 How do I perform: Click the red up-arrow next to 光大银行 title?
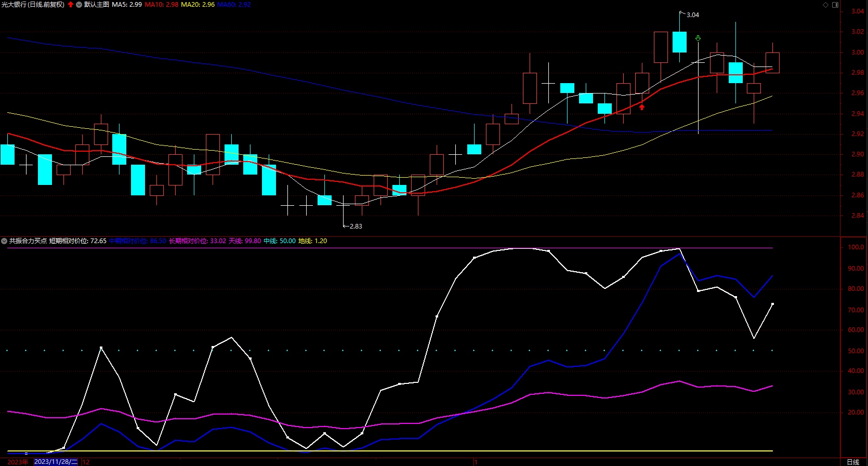coord(71,5)
